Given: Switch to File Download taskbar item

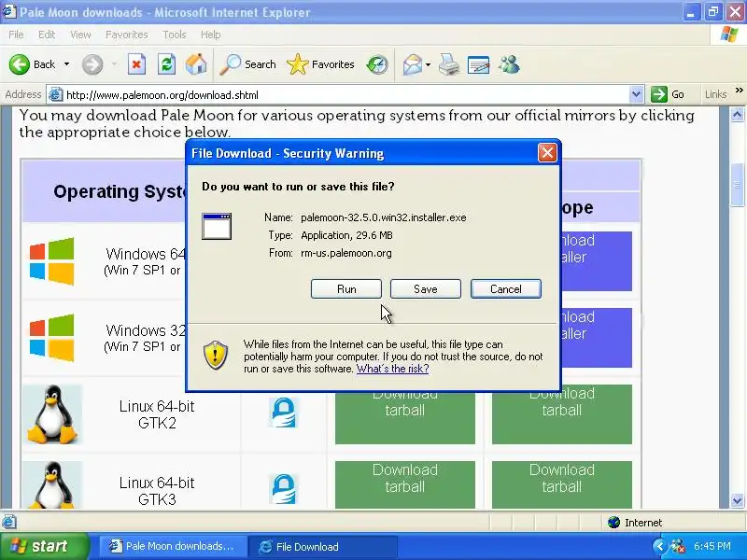Looking at the screenshot, I should [322, 546].
